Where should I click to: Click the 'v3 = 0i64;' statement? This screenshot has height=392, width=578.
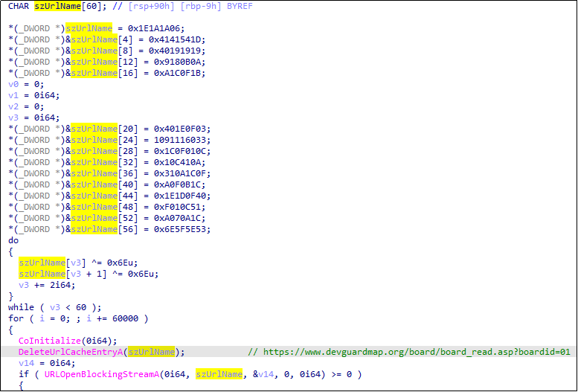pyautogui.click(x=34, y=118)
